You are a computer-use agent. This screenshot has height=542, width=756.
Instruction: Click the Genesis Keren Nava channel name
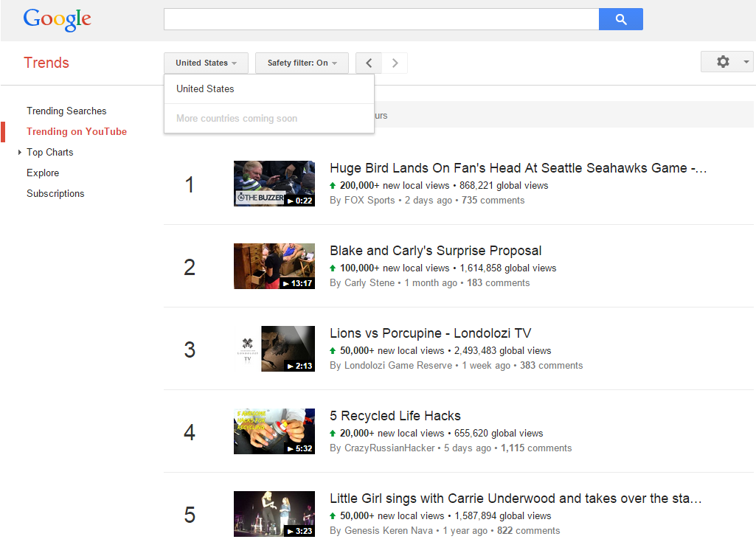[389, 530]
